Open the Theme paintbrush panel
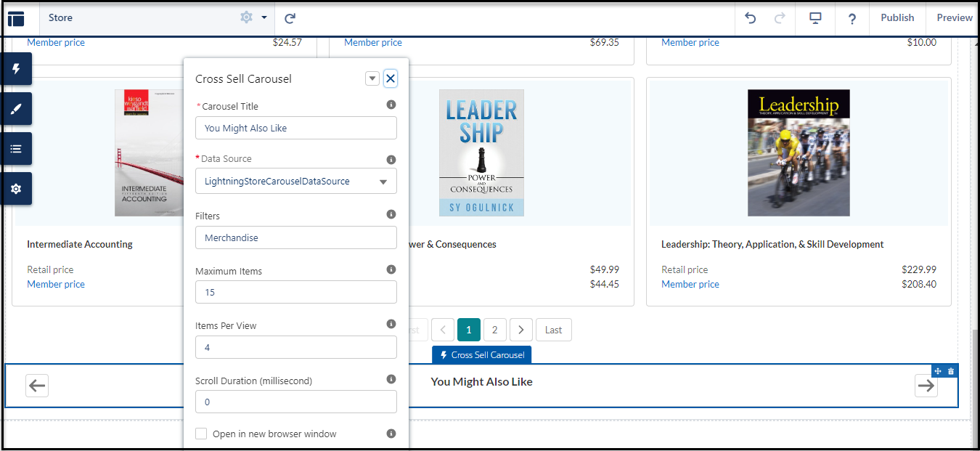Image resolution: width=980 pixels, height=451 pixels. coord(16,109)
